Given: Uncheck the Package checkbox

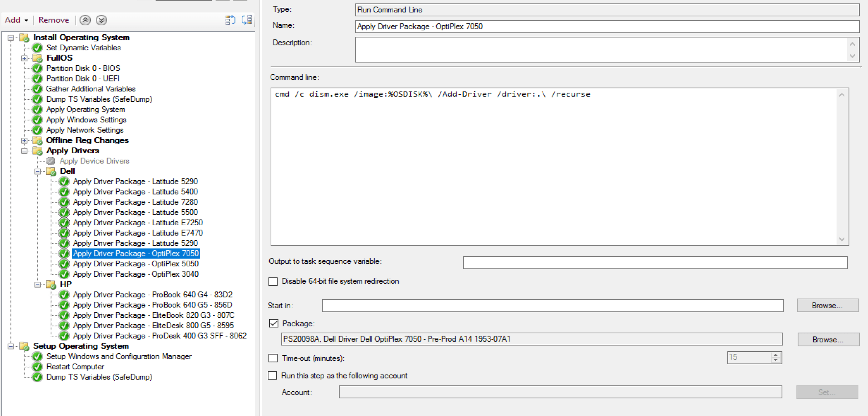Looking at the screenshot, I should [x=274, y=324].
